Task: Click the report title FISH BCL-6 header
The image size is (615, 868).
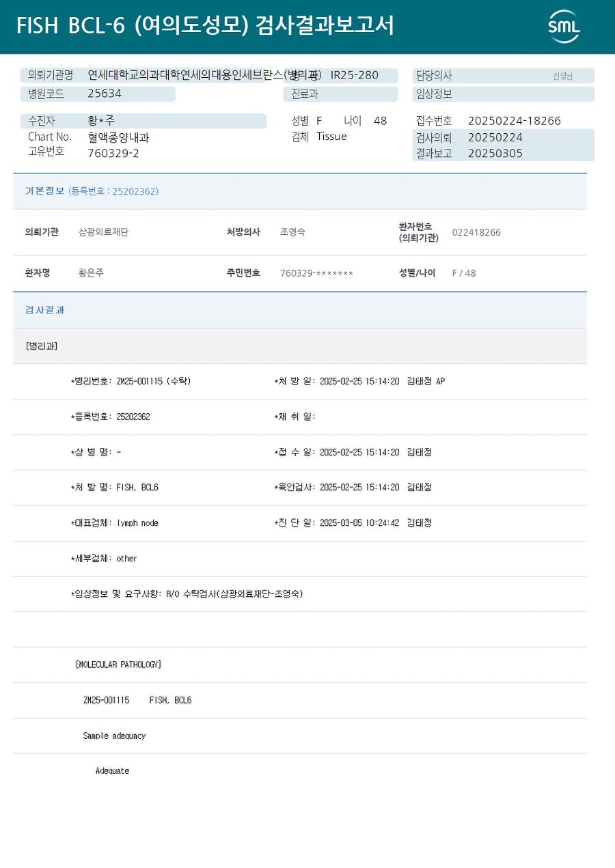Action: point(205,26)
